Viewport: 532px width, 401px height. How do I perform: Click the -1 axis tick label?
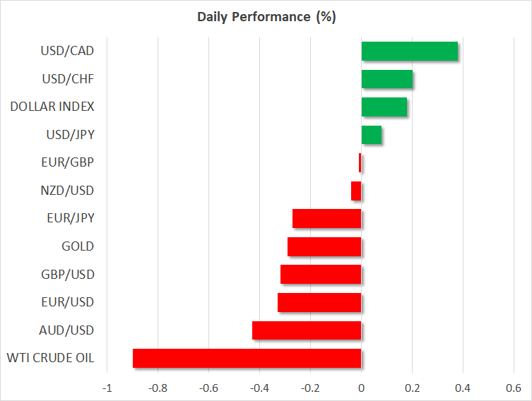(x=107, y=388)
